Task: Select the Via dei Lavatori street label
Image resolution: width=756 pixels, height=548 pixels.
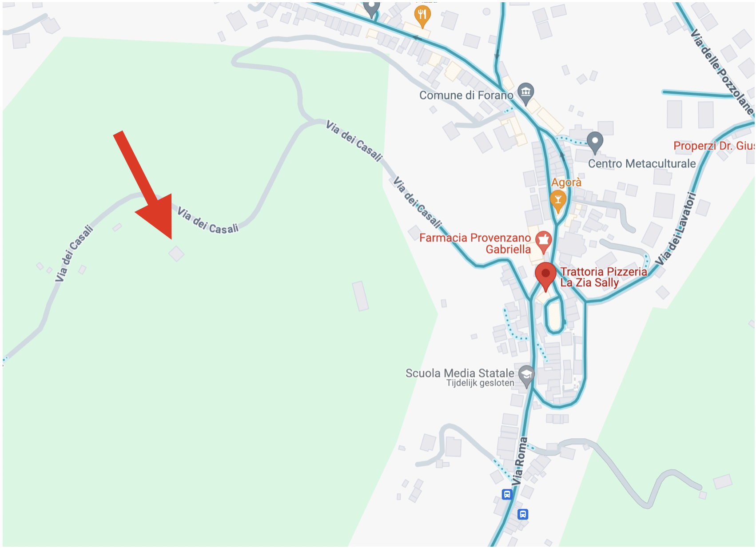Action: 676,228
